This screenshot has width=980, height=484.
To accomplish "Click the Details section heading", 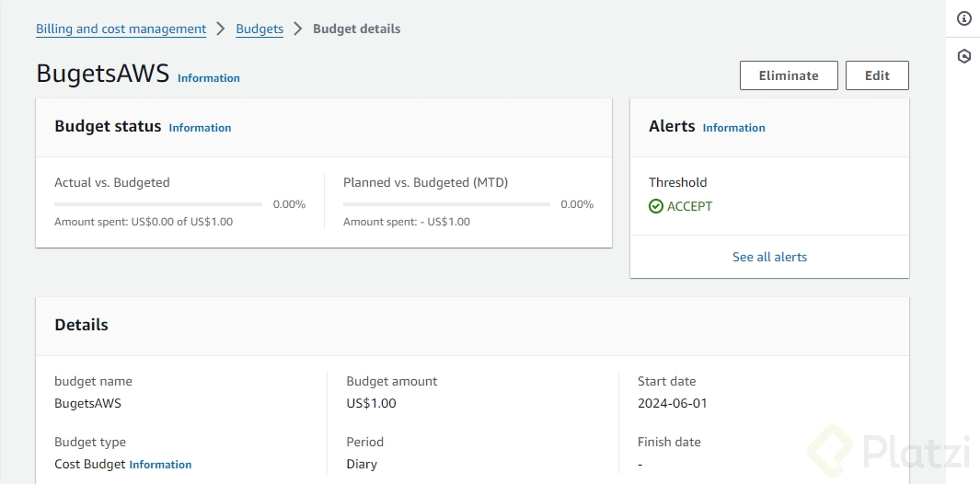I will point(81,325).
